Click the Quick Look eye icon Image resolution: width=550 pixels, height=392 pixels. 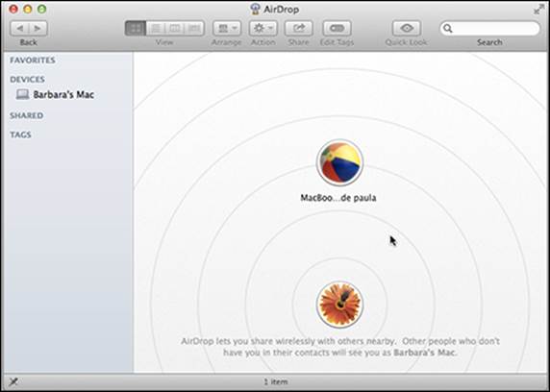[407, 29]
